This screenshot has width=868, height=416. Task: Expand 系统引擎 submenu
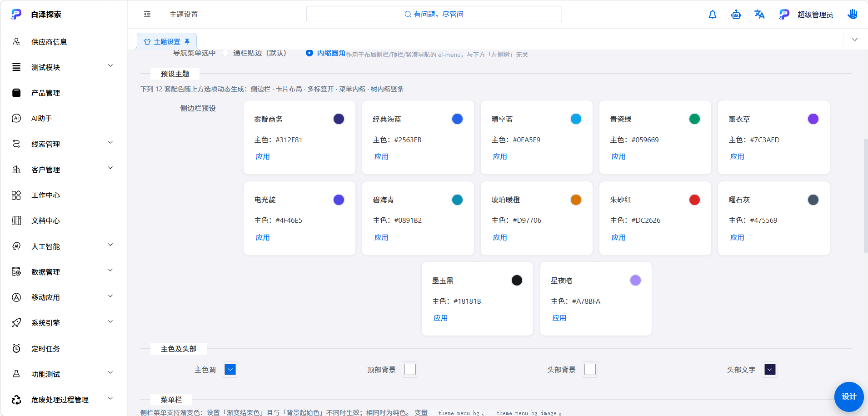(x=64, y=323)
